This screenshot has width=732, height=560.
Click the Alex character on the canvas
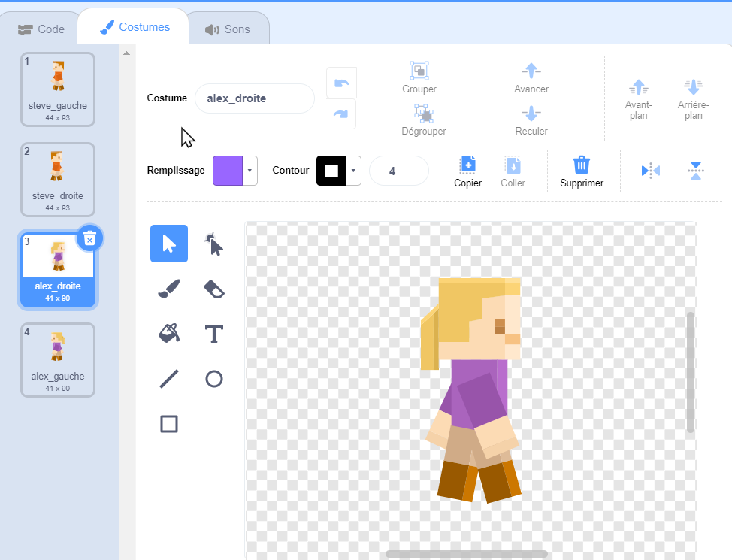tap(471, 390)
